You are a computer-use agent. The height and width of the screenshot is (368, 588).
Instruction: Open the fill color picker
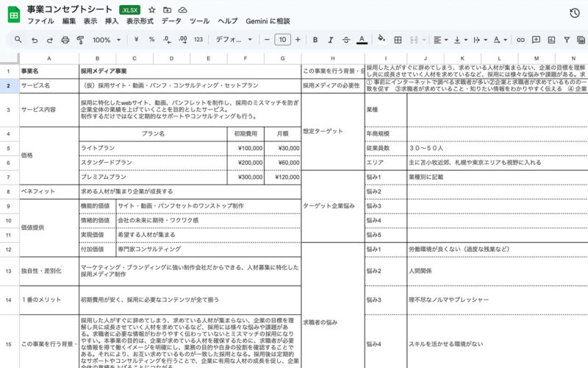(381, 40)
